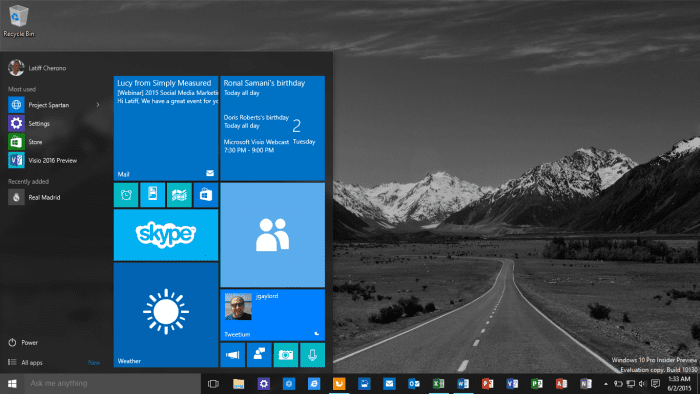Screen dimensions: 700x394
Task: Show hidden system tray icons
Action: click(x=606, y=383)
